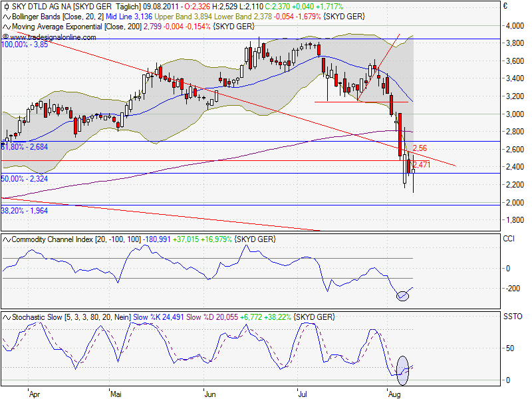Image resolution: width=532 pixels, height=399 pixels.
Task: Click the +38,22% stochastic change value
Action: [x=277, y=317]
